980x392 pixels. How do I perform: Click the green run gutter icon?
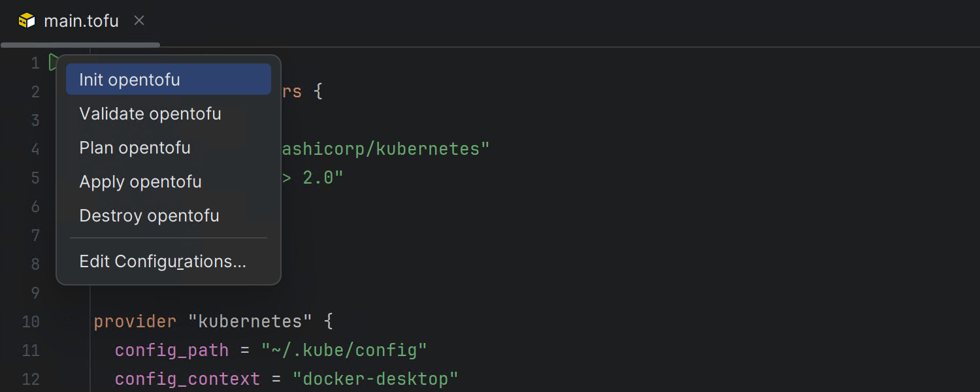(x=53, y=63)
